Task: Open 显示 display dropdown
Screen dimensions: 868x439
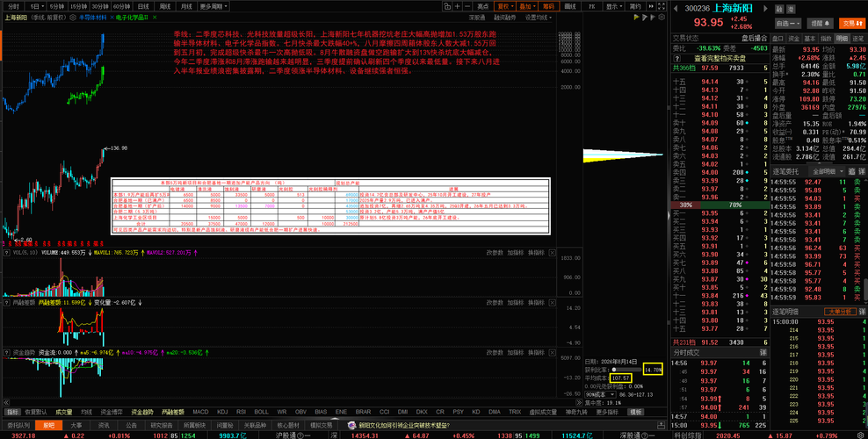Action: [614, 7]
